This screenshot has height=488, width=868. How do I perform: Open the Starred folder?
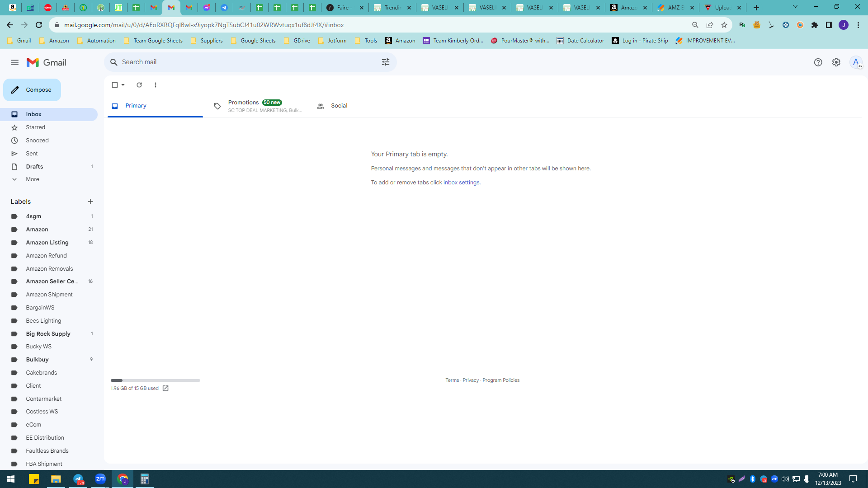click(49, 127)
